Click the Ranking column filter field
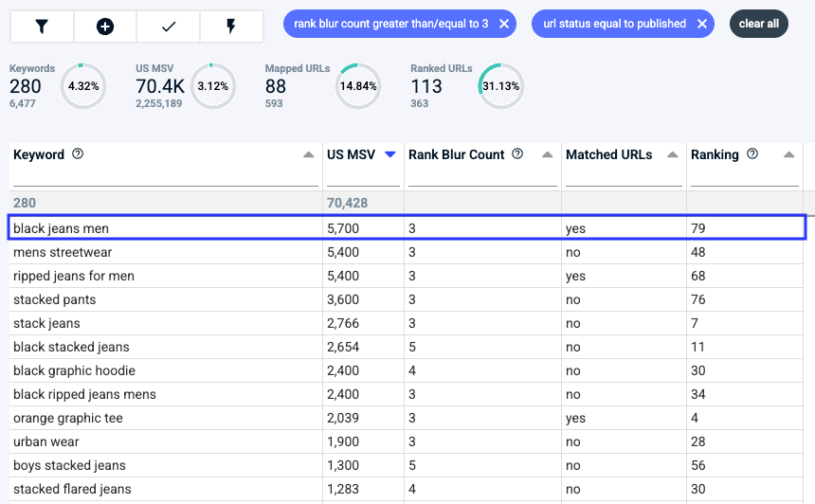The image size is (815, 504). point(743,177)
